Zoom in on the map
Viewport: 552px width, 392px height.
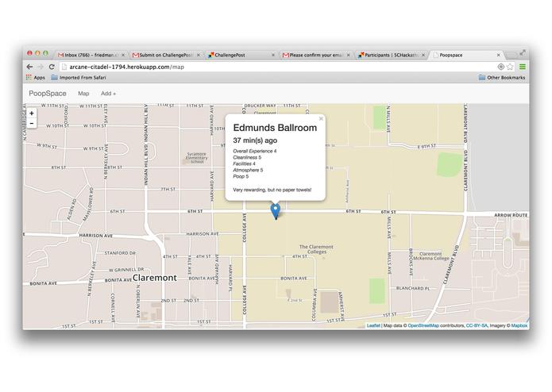32,113
